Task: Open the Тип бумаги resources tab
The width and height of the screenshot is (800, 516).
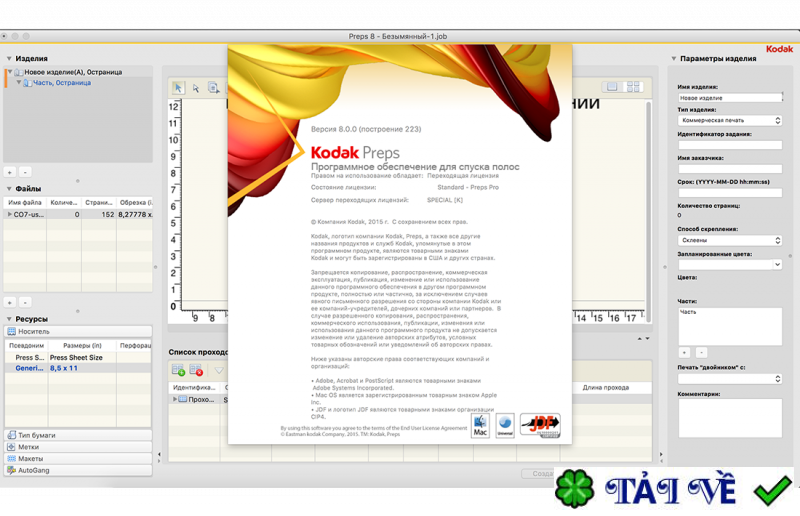Action: coord(78,435)
